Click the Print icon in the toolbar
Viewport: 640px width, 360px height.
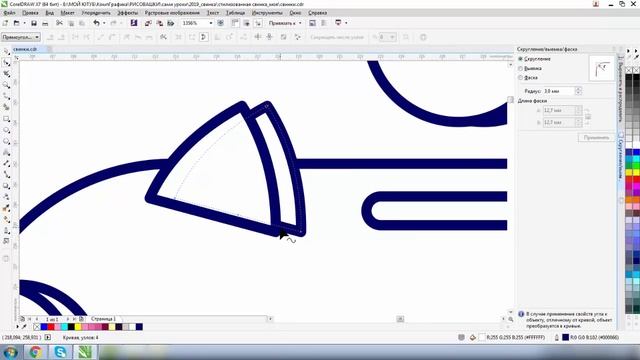point(45,23)
